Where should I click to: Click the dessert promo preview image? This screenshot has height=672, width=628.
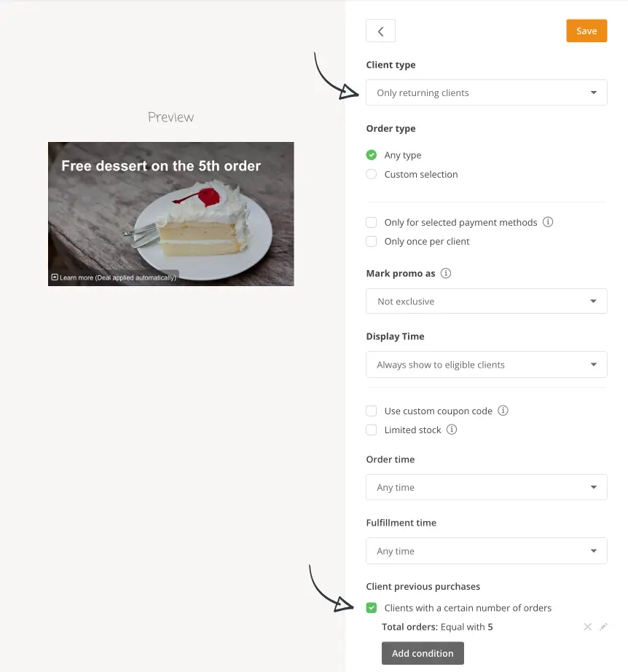pyautogui.click(x=170, y=214)
